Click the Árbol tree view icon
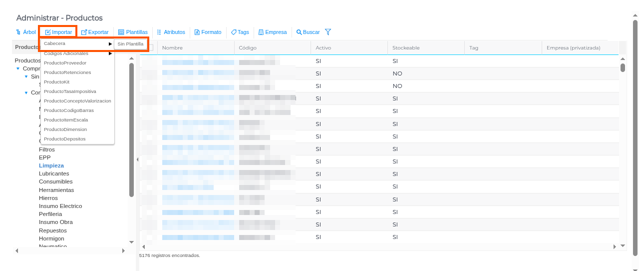The width and height of the screenshot is (644, 271). (x=18, y=32)
